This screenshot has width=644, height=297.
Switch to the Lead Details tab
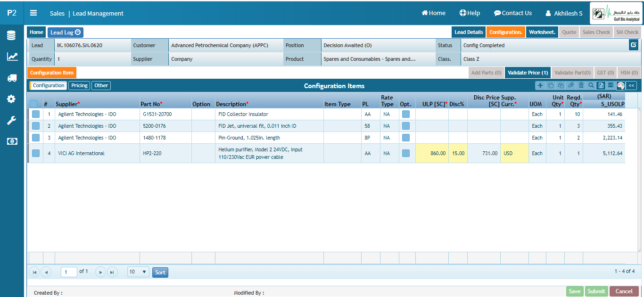pos(469,32)
